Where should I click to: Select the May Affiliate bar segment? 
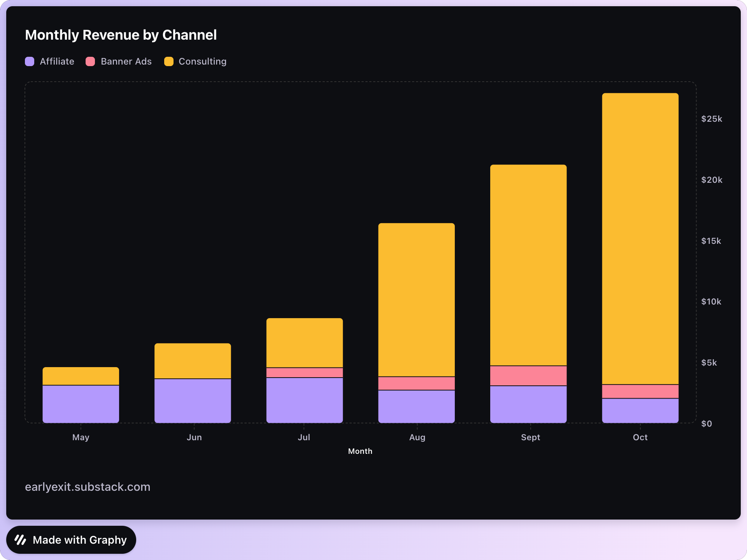[81, 404]
